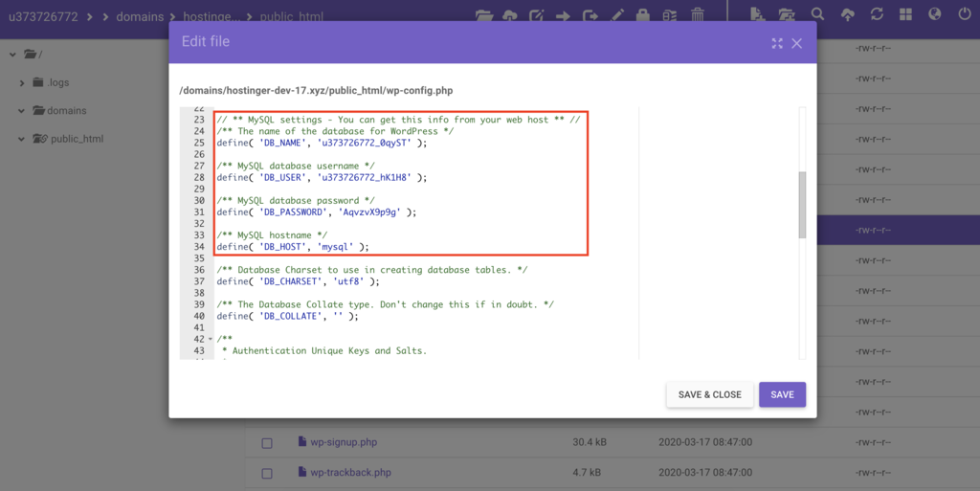
Task: Click the purple SAVE button
Action: click(782, 394)
